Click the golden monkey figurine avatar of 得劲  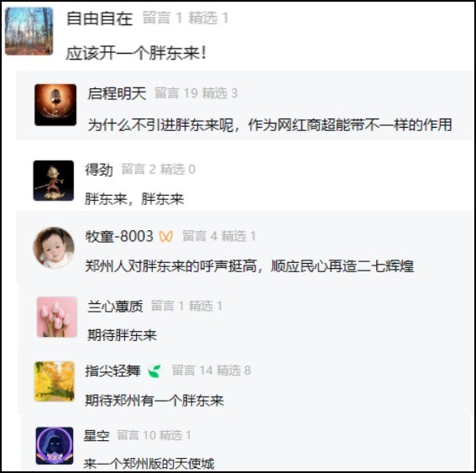point(54,181)
